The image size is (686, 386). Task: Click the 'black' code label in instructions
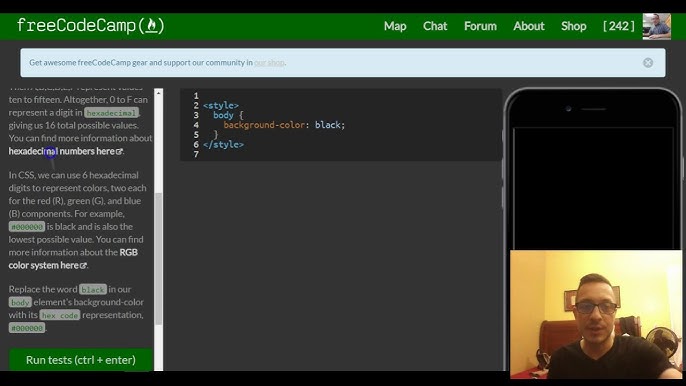pyautogui.click(x=93, y=290)
